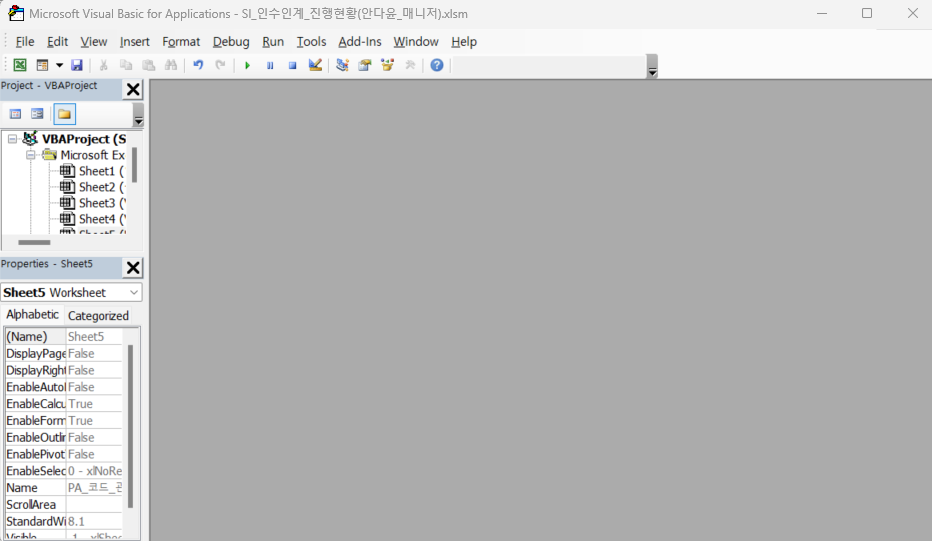Open the Edit menu
Screen dimensions: 932x541
coord(57,42)
